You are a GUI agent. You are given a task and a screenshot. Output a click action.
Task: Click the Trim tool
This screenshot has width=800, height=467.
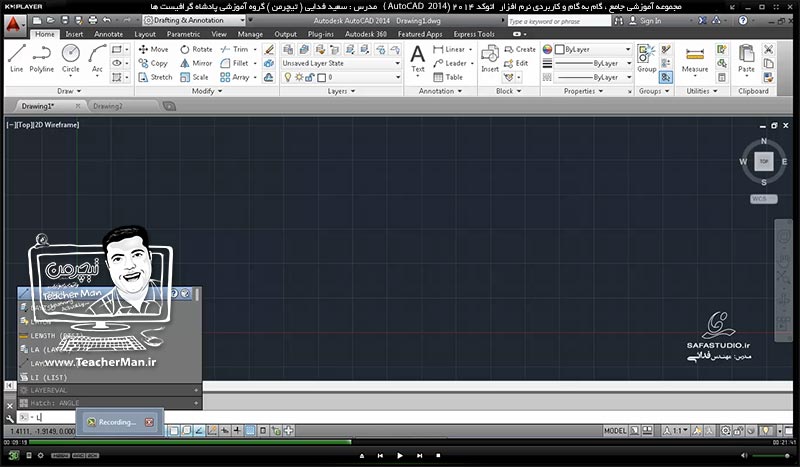(x=234, y=49)
